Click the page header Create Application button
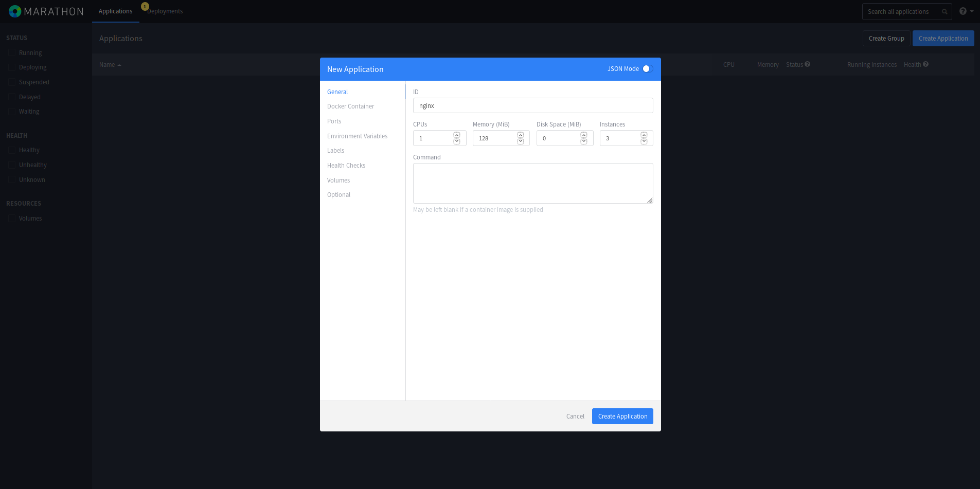Image resolution: width=980 pixels, height=489 pixels. point(943,39)
